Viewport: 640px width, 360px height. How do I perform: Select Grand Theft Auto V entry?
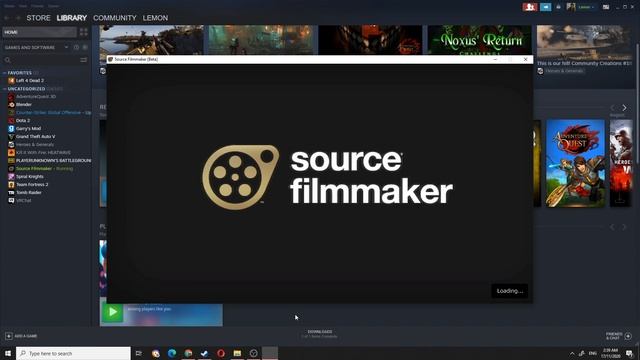point(36,136)
